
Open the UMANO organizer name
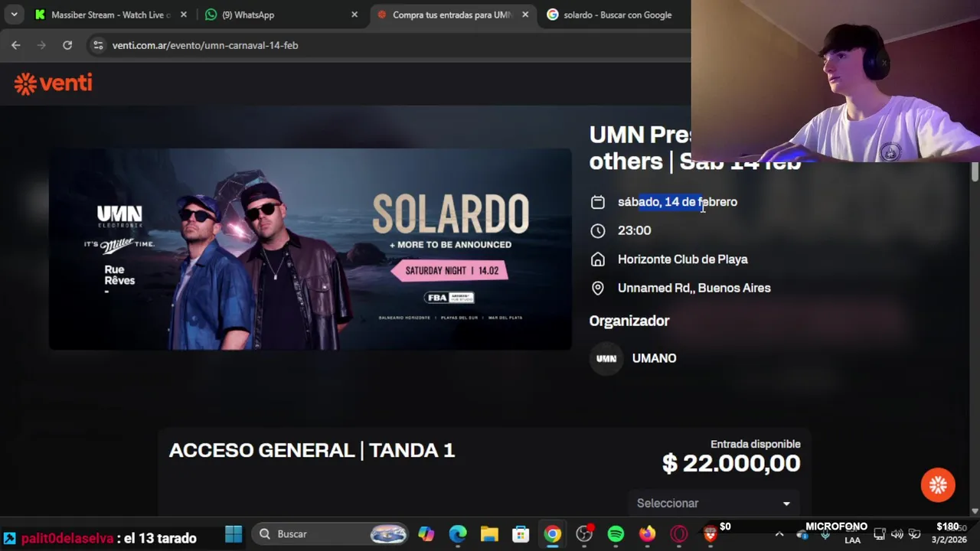(x=655, y=358)
